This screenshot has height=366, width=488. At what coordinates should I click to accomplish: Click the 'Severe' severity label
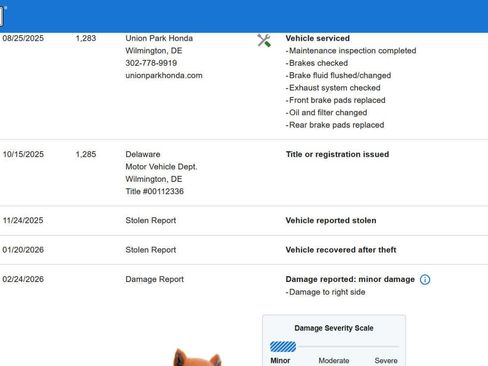[x=386, y=361]
